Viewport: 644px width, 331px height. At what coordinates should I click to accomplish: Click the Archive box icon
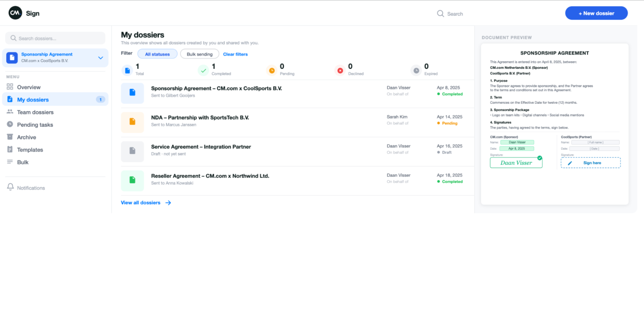(10, 137)
